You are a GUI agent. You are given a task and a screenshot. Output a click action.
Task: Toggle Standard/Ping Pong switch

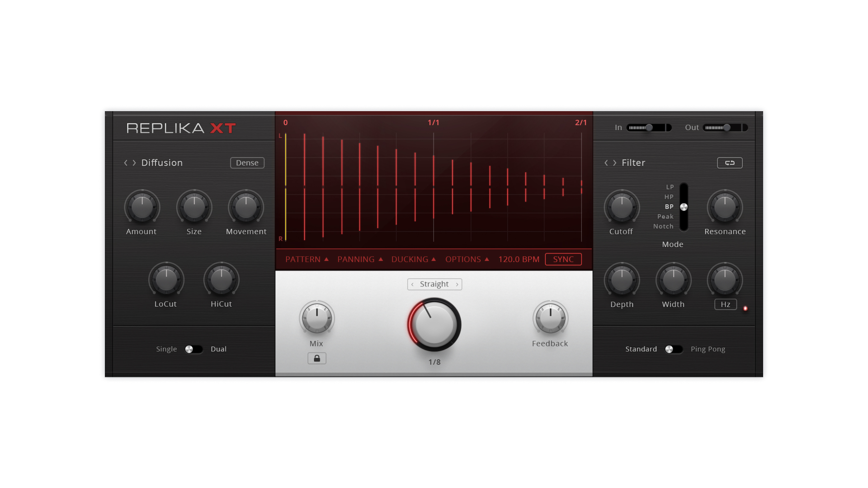click(x=673, y=349)
